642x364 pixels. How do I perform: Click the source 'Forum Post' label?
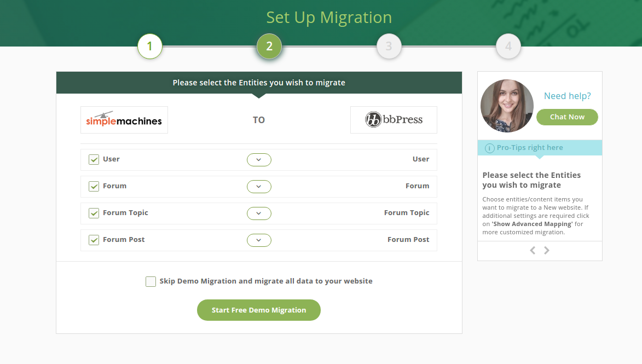pyautogui.click(x=124, y=240)
